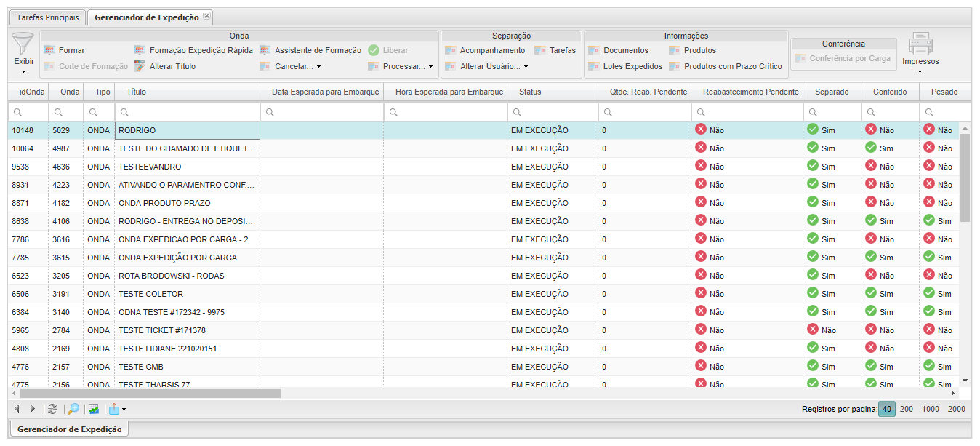Select row TESTE TICKET #171378

point(483,330)
